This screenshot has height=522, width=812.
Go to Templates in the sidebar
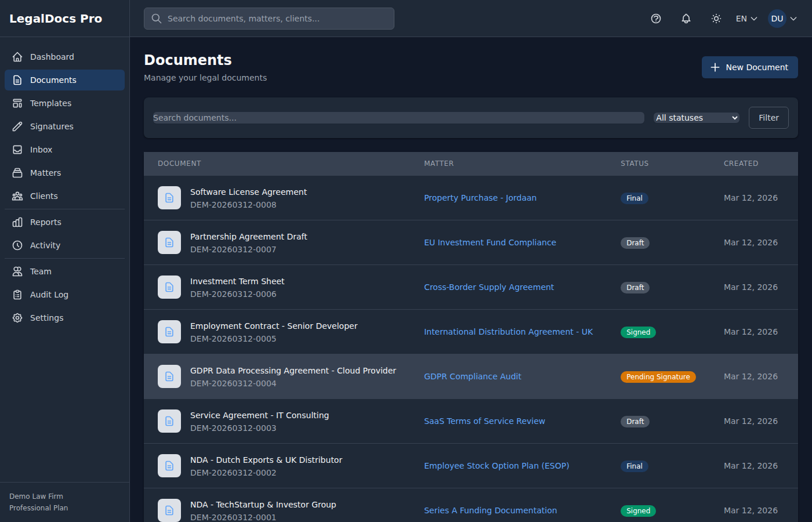point(50,103)
